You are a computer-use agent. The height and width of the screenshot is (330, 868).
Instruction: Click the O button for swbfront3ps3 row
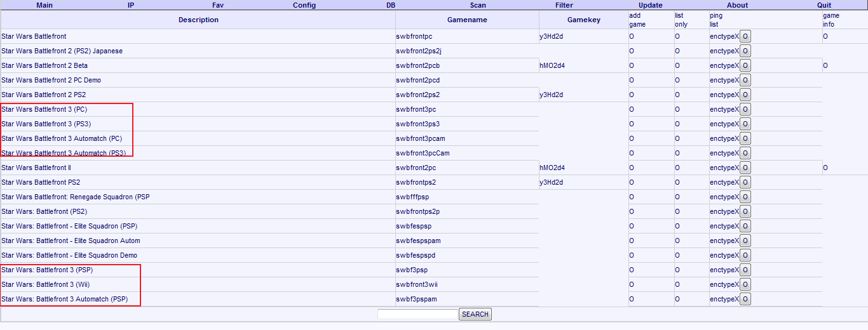745,124
